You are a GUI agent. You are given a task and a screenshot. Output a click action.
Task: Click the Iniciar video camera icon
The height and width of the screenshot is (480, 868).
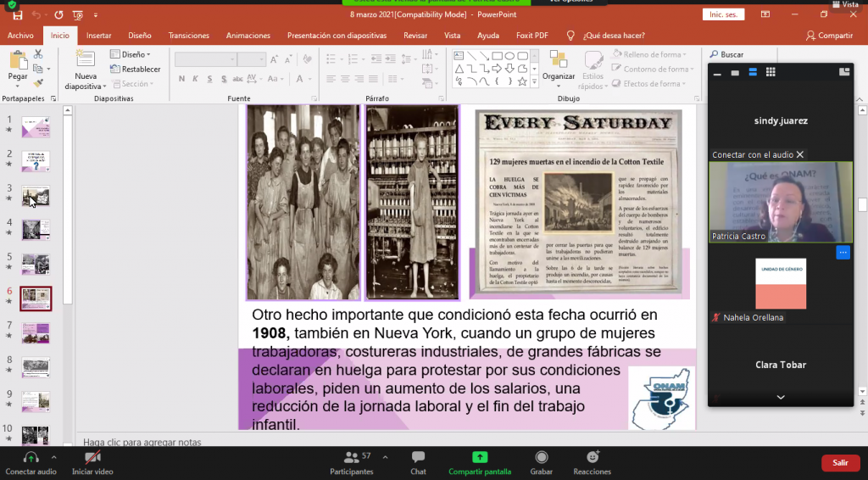pyautogui.click(x=92, y=457)
